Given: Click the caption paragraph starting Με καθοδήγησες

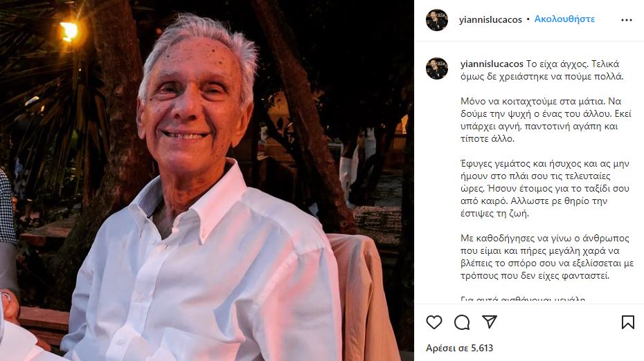Looking at the screenshot, I should pyautogui.click(x=547, y=257).
